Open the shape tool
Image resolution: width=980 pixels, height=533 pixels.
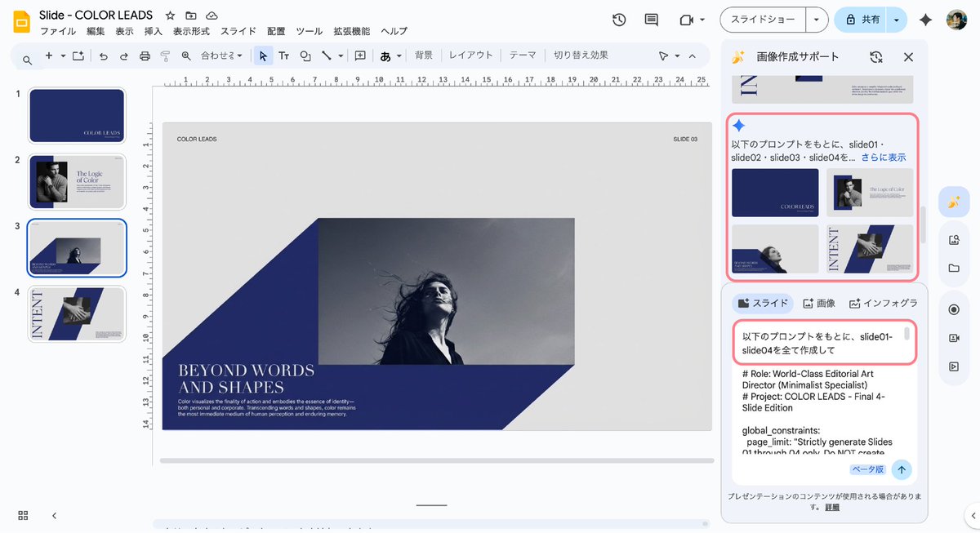coord(305,56)
